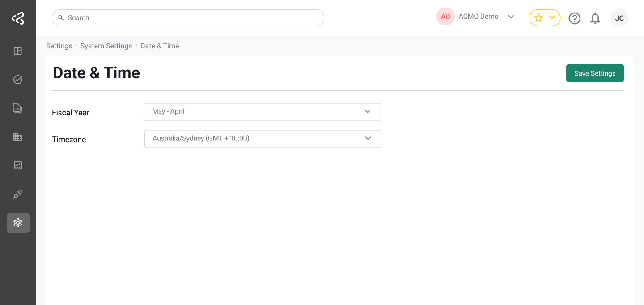This screenshot has height=305, width=644.
Task: Click Save Settings
Action: click(x=595, y=73)
